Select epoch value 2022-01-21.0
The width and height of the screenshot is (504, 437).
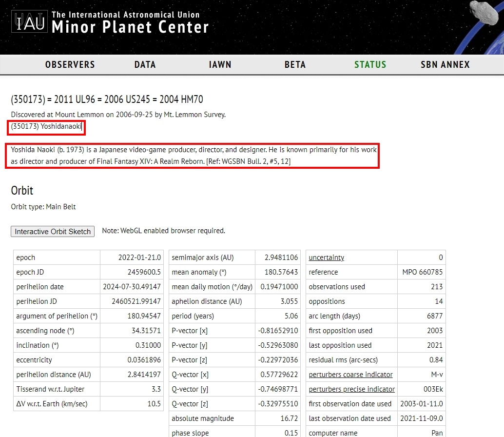tap(139, 258)
